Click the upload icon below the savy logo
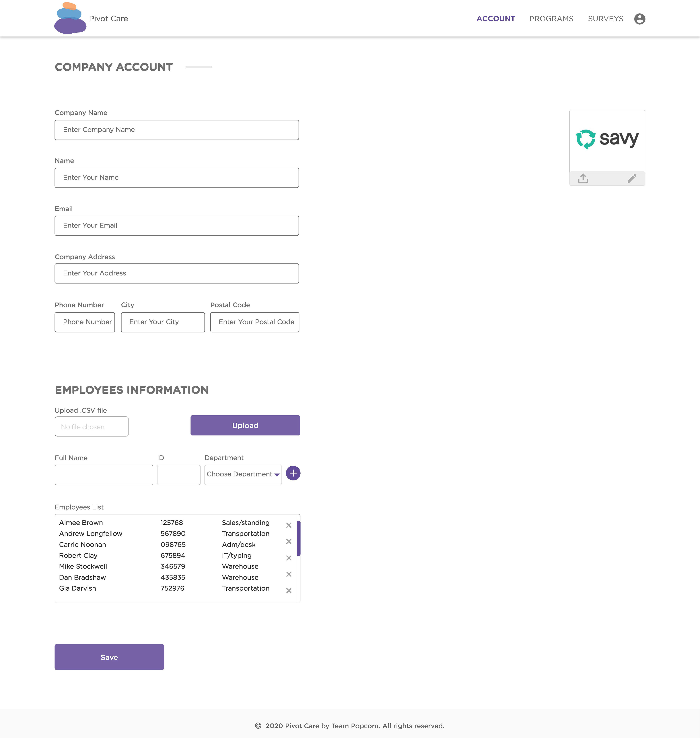700x738 pixels. (x=583, y=178)
